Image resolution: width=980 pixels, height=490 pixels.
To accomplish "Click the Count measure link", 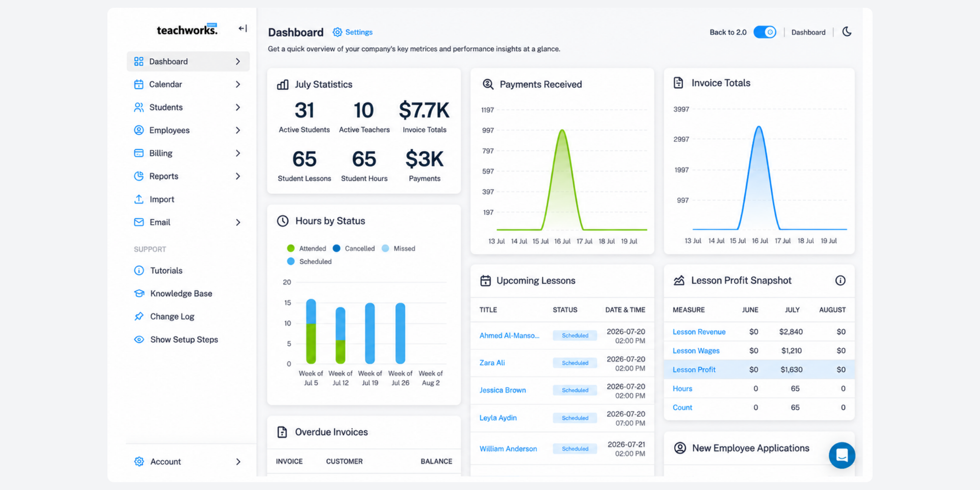I will coord(682,408).
